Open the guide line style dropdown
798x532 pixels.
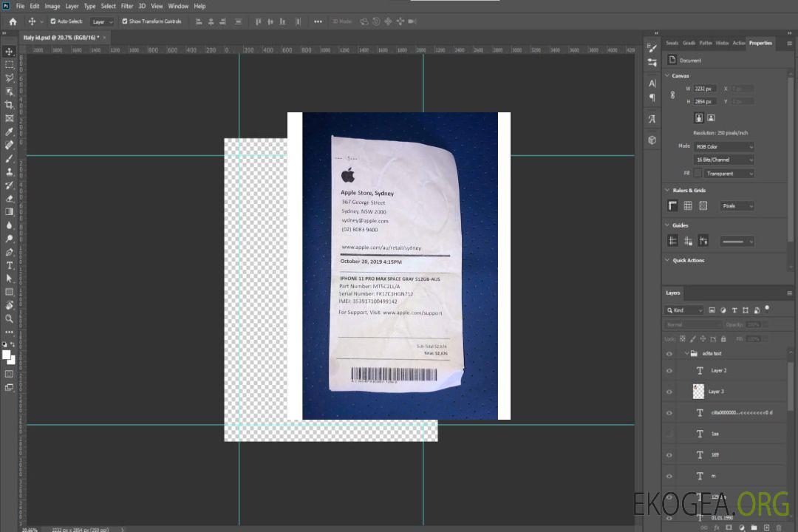point(737,242)
